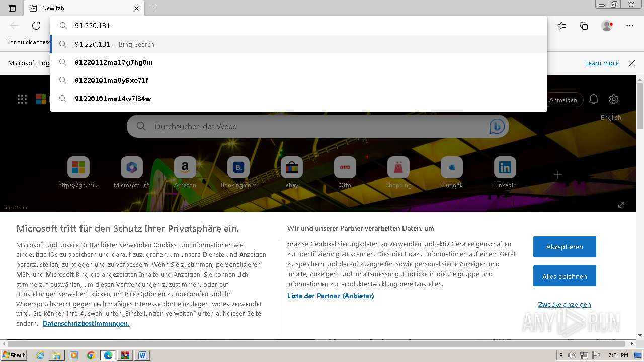
Task: Close the New tab
Action: click(136, 8)
